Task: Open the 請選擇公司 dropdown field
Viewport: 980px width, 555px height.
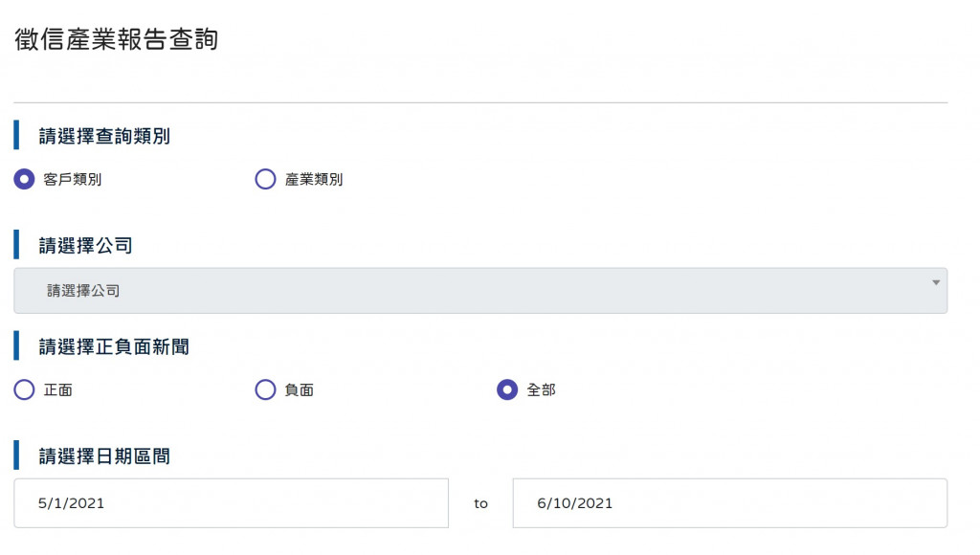Action: click(479, 291)
